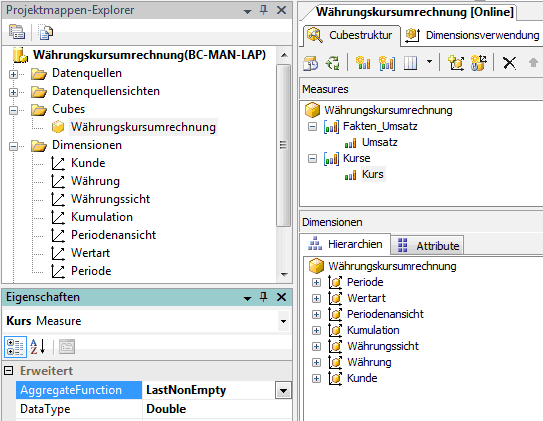The height and width of the screenshot is (421, 543).
Task: Select the Währungssicht dimension in explorer
Action: [x=110, y=199]
